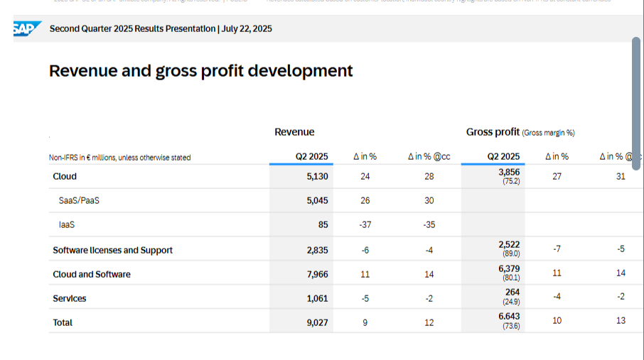644x360 pixels.
Task: Click the 'Total' row label
Action: point(63,322)
